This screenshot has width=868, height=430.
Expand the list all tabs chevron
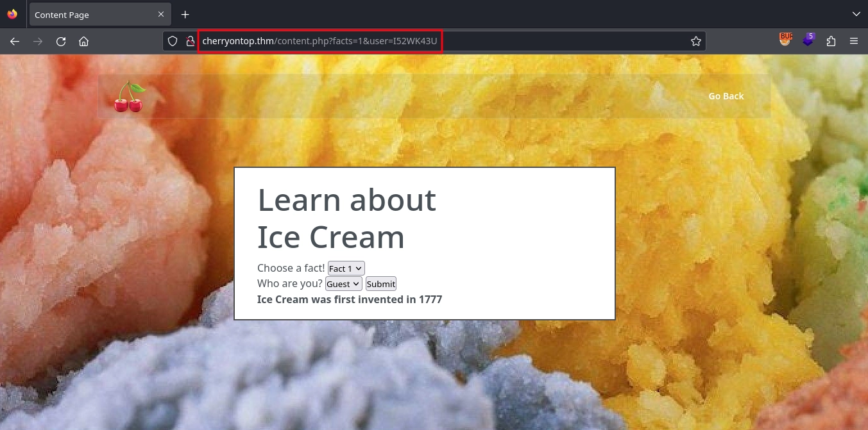coord(856,14)
